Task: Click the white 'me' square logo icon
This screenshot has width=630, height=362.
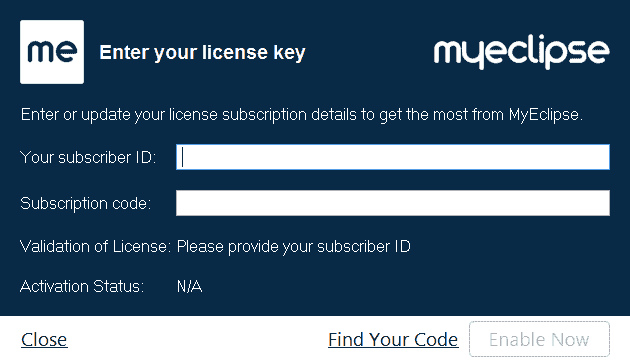Action: click(x=52, y=52)
